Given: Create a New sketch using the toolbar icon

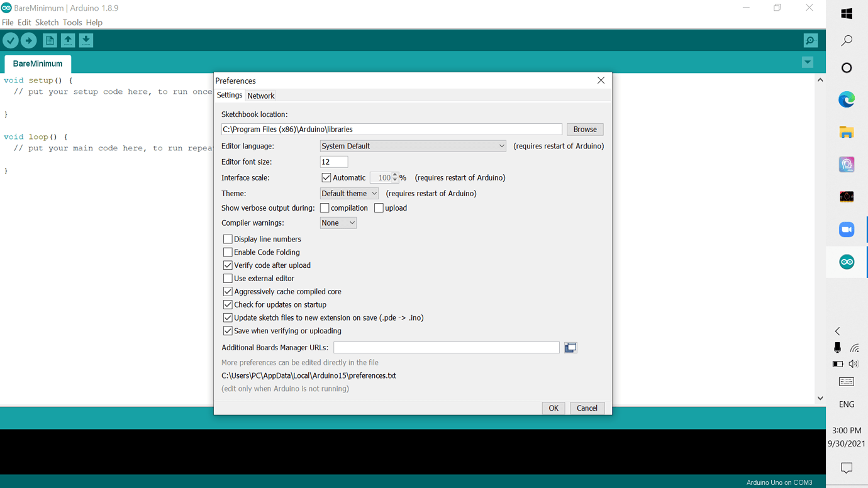Looking at the screenshot, I should point(49,40).
